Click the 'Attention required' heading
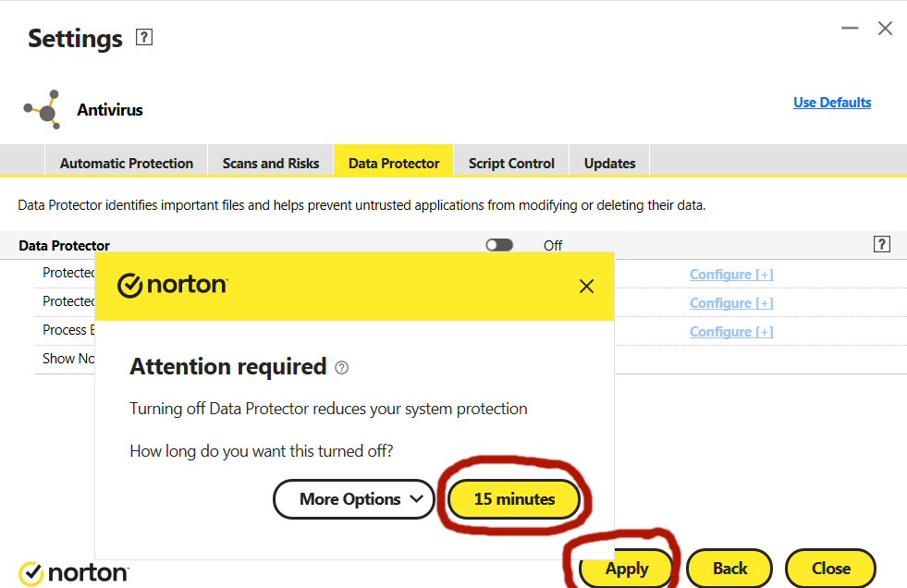Screen dimensions: 907x588 click(x=228, y=366)
